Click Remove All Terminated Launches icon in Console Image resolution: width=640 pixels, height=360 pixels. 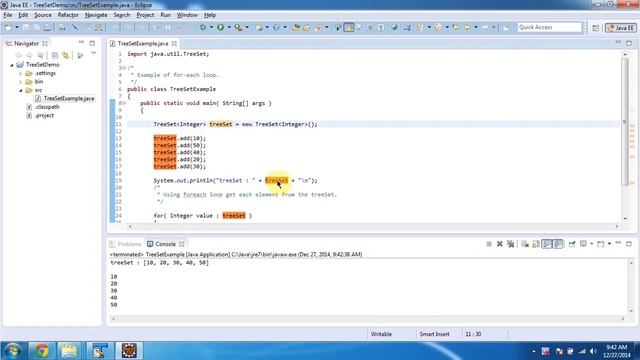tap(510, 244)
